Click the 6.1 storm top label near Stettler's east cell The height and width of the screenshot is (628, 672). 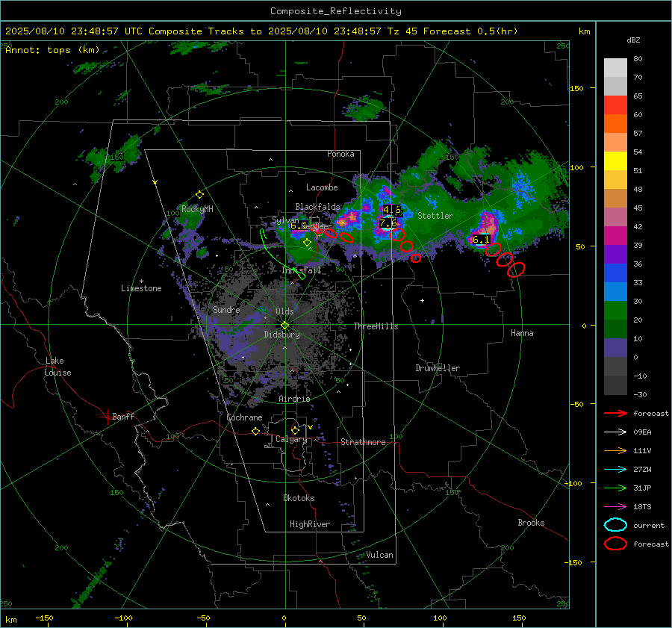(480, 239)
